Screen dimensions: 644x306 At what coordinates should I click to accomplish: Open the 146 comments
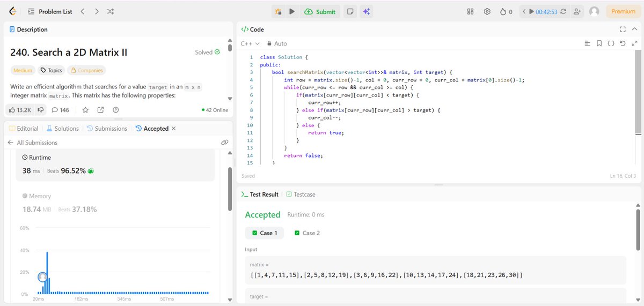(x=60, y=110)
